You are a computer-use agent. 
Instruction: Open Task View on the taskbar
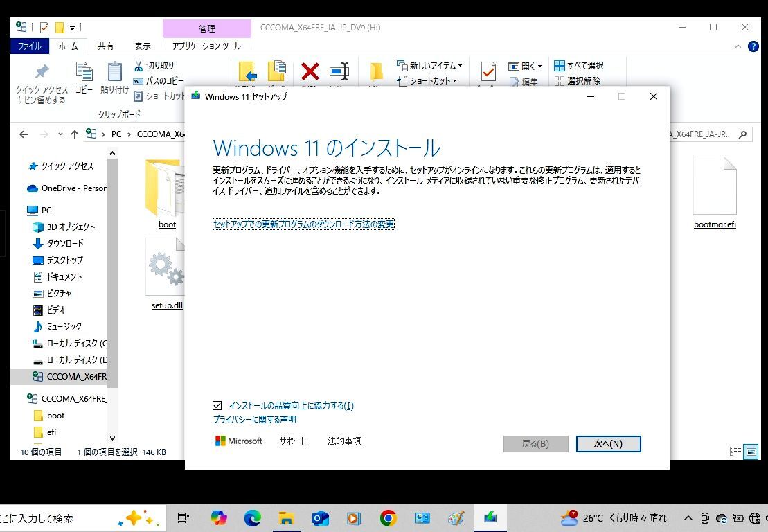[x=184, y=517]
